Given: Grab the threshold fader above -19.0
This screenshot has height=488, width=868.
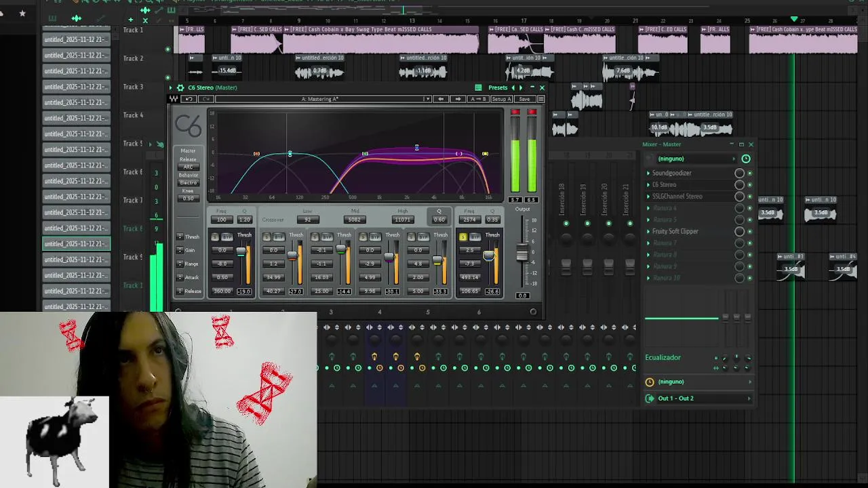Looking at the screenshot, I should 241,251.
